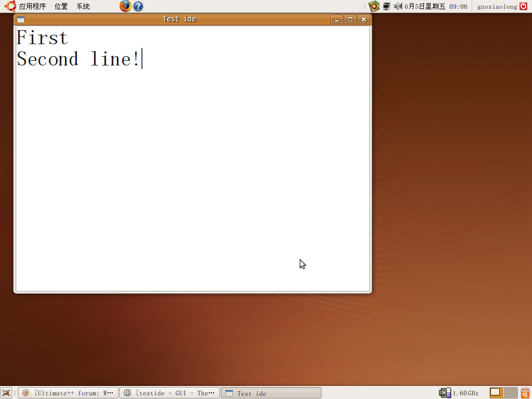The image size is (532, 399).
Task: Open the Test ide window menu icon
Action: [21, 19]
